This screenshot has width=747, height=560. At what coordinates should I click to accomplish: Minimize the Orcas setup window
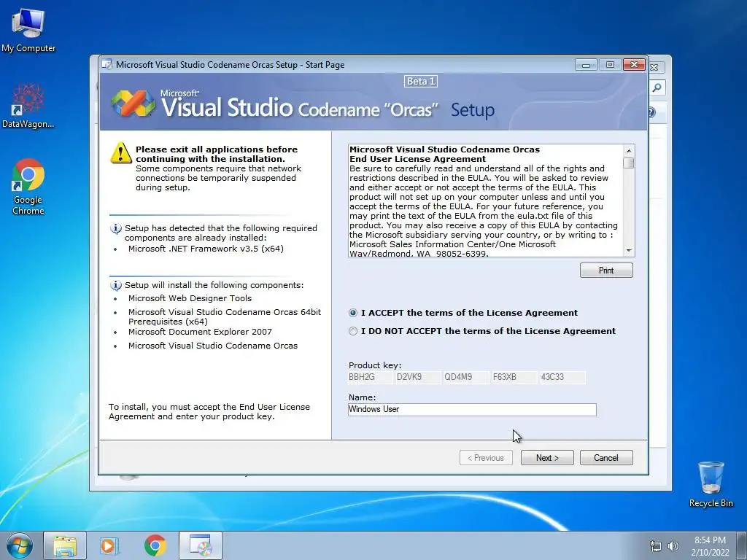coord(586,64)
